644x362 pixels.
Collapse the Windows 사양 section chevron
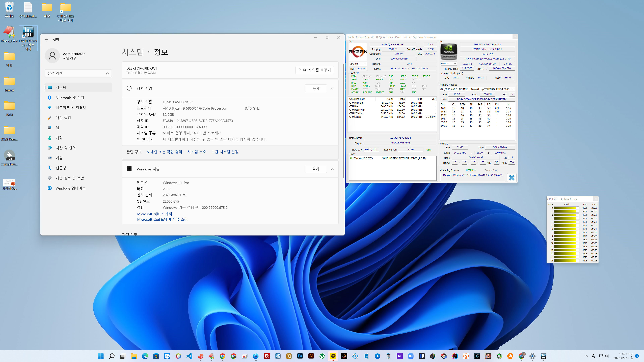coord(332,169)
